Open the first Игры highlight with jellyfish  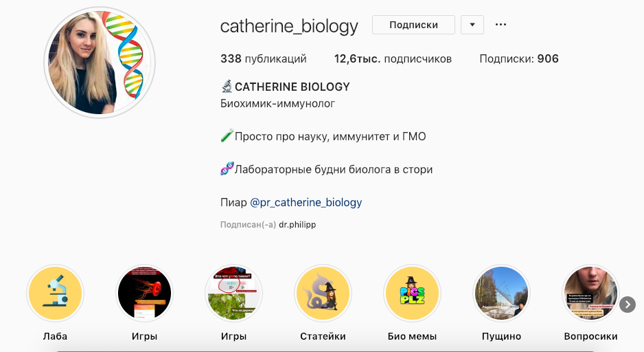tap(144, 293)
